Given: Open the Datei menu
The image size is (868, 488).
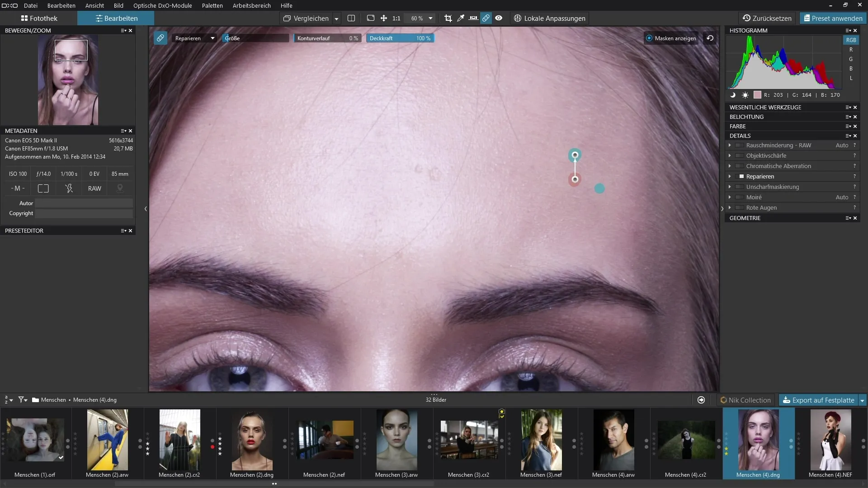Looking at the screenshot, I should [x=31, y=5].
